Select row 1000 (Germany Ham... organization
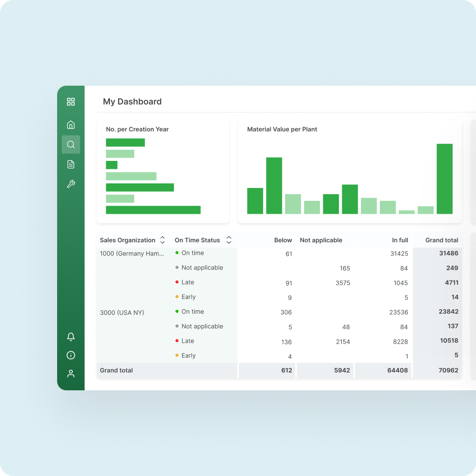This screenshot has width=476, height=476. [132, 254]
